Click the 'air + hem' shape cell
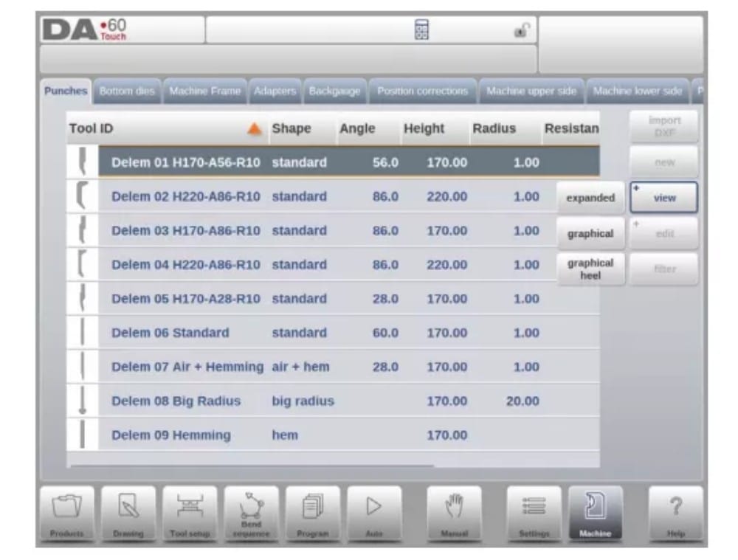This screenshot has width=738, height=560. point(300,367)
